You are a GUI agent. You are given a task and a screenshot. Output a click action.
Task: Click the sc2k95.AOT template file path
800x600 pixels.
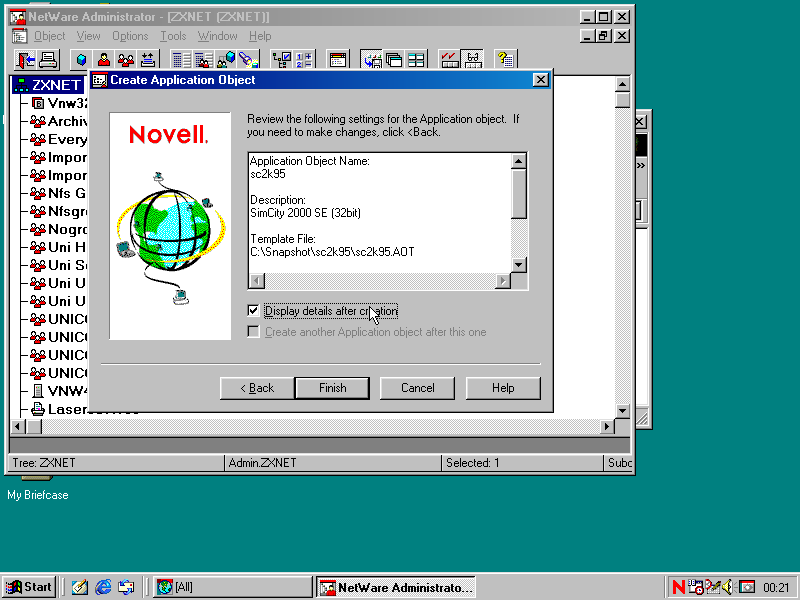(x=332, y=252)
